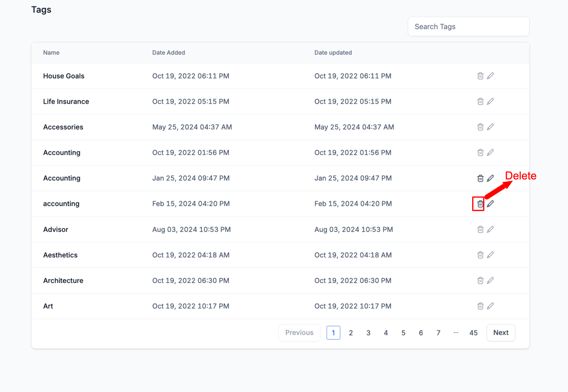Edit the Art tag

(490, 306)
